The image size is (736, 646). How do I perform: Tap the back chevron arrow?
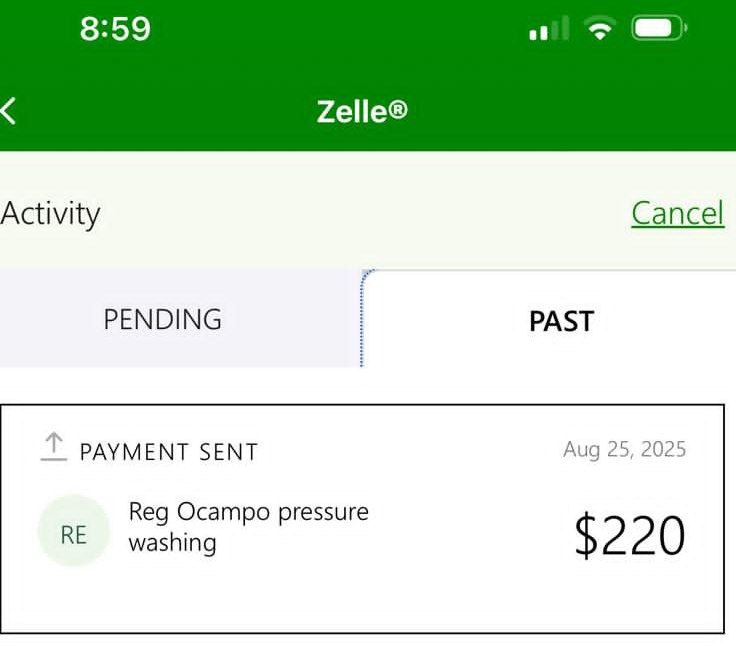[x=8, y=110]
